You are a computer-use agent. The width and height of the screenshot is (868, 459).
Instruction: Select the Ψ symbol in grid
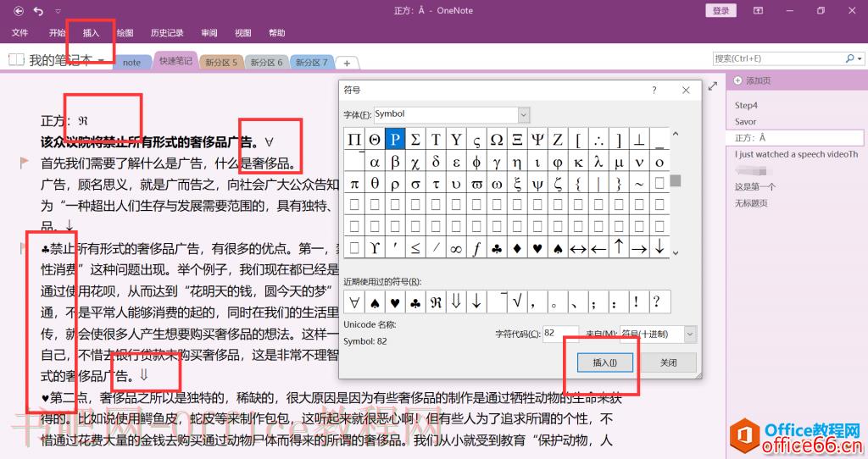click(x=537, y=140)
